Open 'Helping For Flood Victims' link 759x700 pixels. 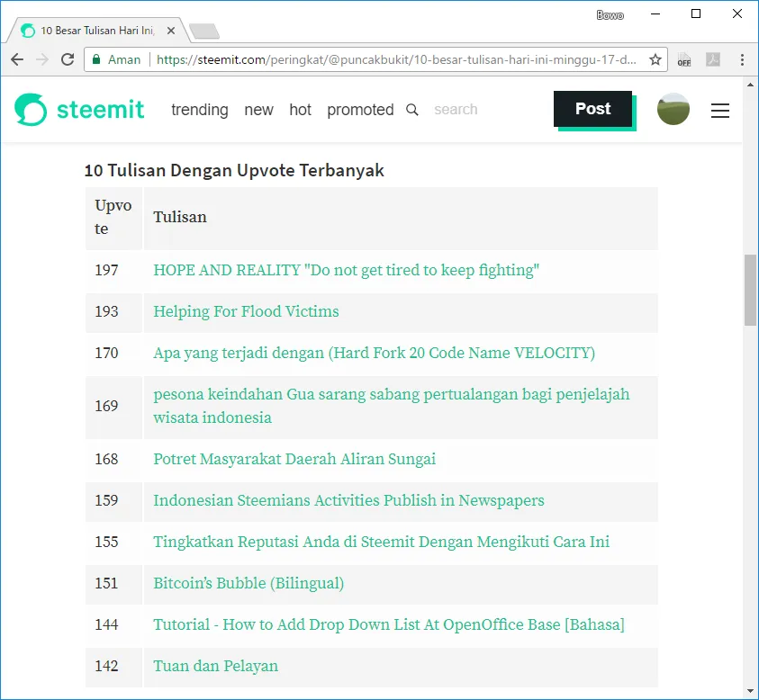tap(246, 311)
